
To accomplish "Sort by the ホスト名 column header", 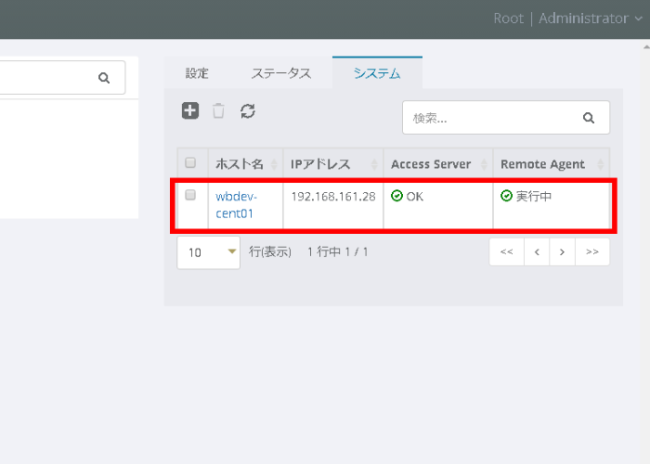I will (x=236, y=163).
